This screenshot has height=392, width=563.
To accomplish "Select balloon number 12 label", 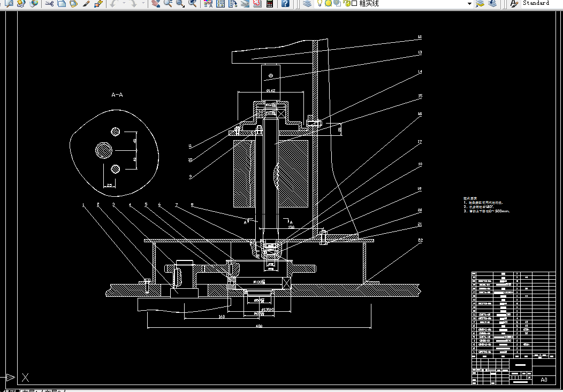I will click(x=420, y=37).
